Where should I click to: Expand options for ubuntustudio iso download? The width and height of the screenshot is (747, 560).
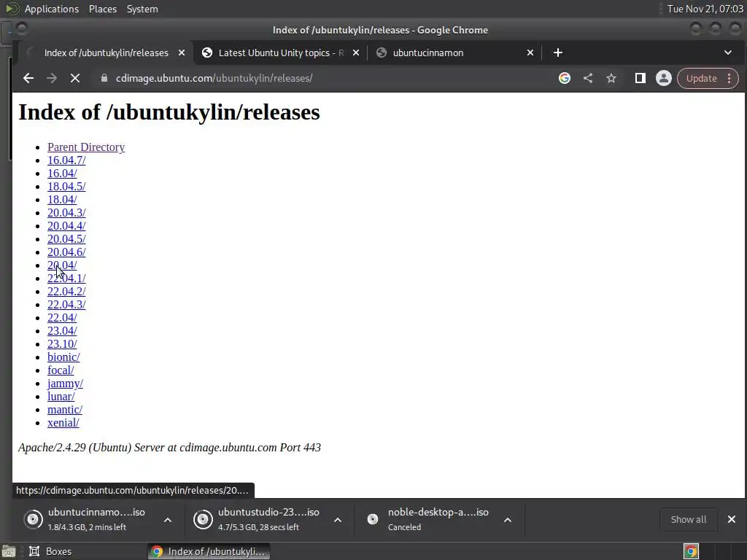point(338,519)
